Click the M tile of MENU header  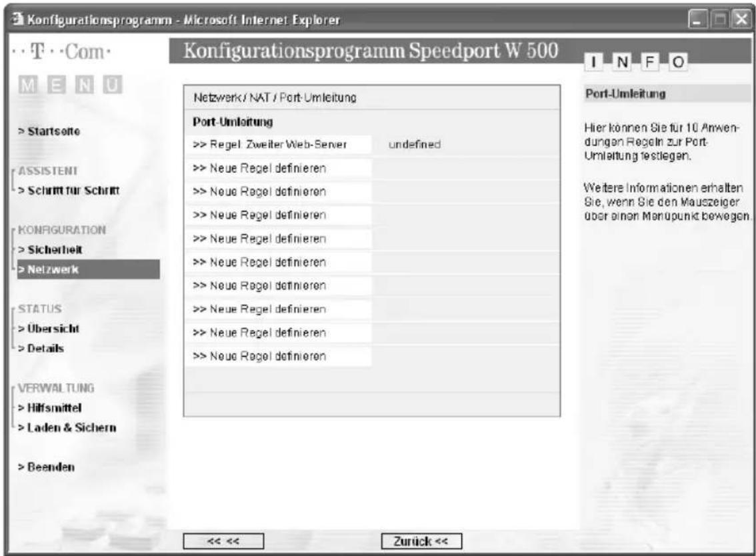click(x=28, y=85)
